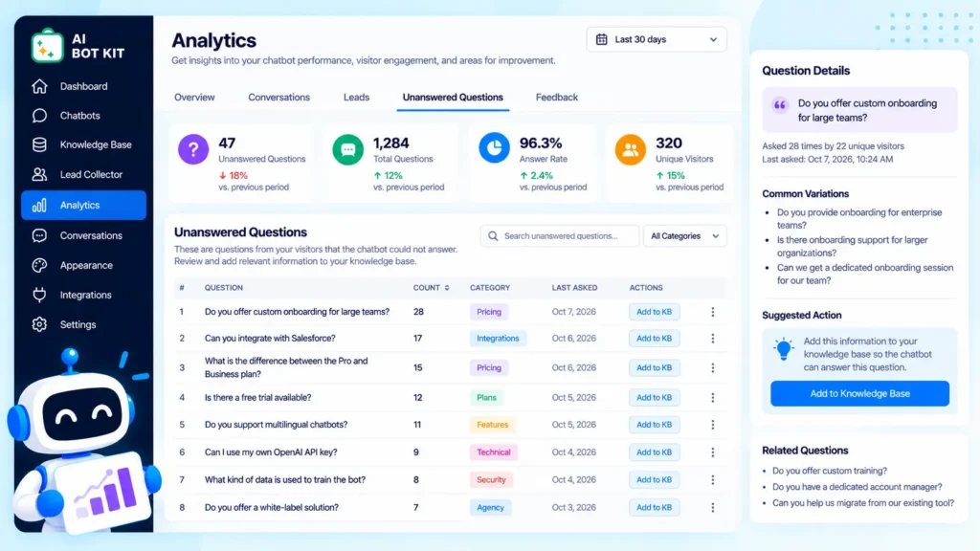Switch to the Overview tab
Image resolution: width=980 pixels, height=551 pixels.
[194, 98]
